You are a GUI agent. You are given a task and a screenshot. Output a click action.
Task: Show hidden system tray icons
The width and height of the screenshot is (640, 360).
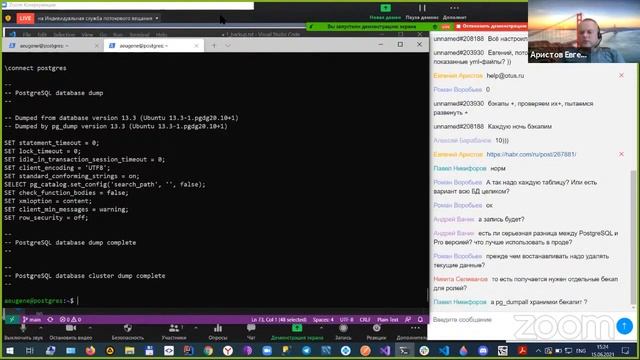[x=538, y=351]
